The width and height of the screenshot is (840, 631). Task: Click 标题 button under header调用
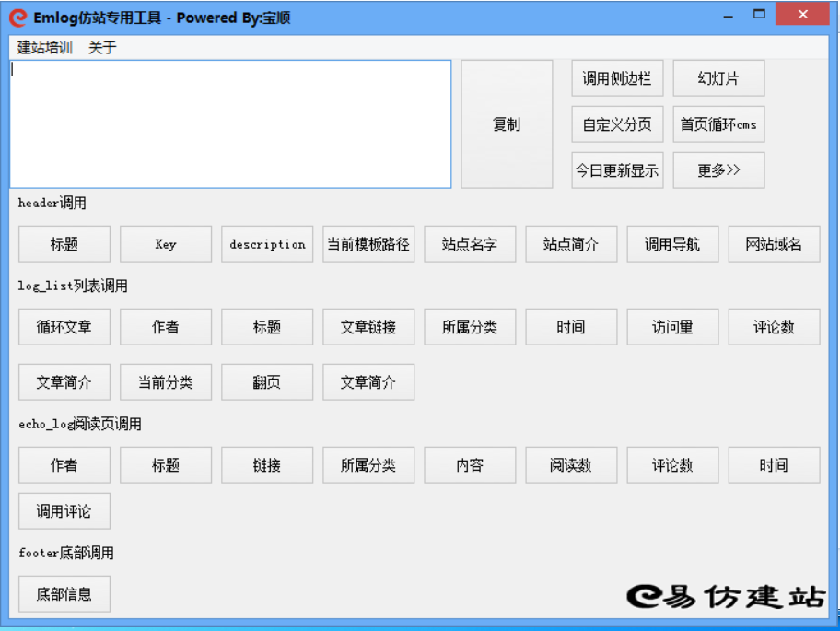pyautogui.click(x=64, y=244)
